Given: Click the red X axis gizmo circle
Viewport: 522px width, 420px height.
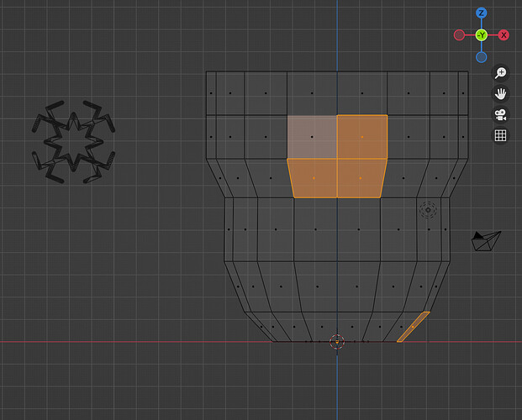Looking at the screenshot, I should tap(504, 35).
